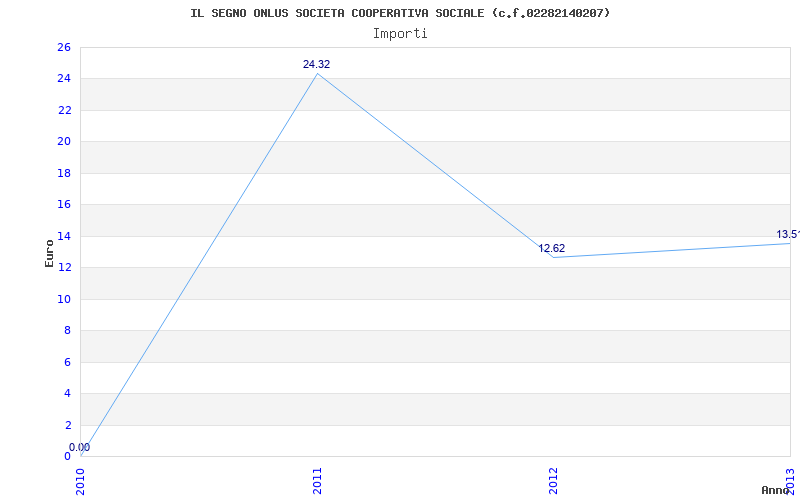
Task: Click the 22 y-axis tick label
Action: click(64, 110)
